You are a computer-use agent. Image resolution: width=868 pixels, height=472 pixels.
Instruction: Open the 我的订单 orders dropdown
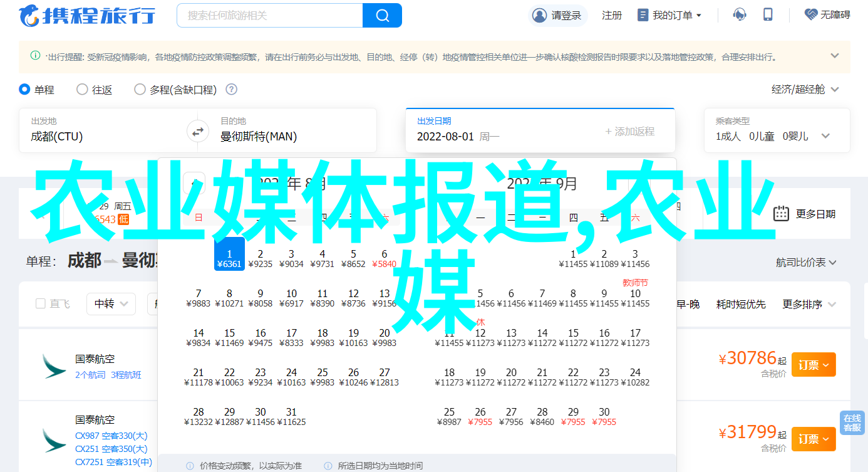tap(669, 15)
